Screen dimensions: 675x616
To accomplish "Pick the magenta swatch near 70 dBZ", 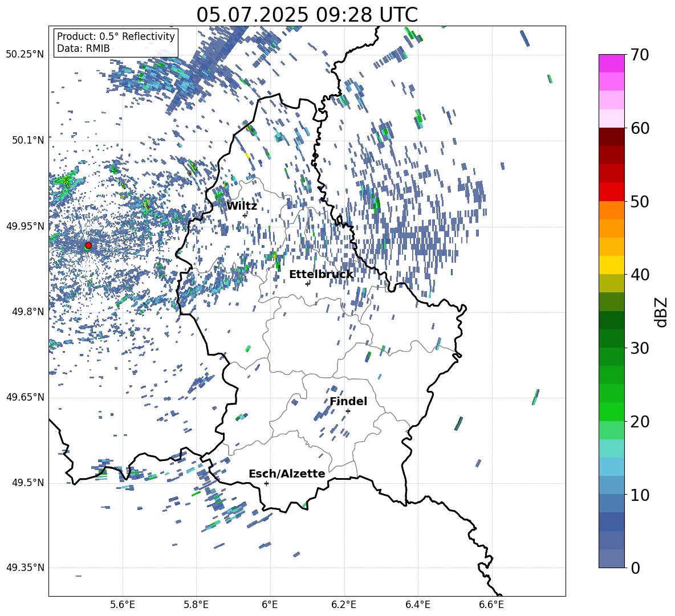I will click(x=611, y=64).
